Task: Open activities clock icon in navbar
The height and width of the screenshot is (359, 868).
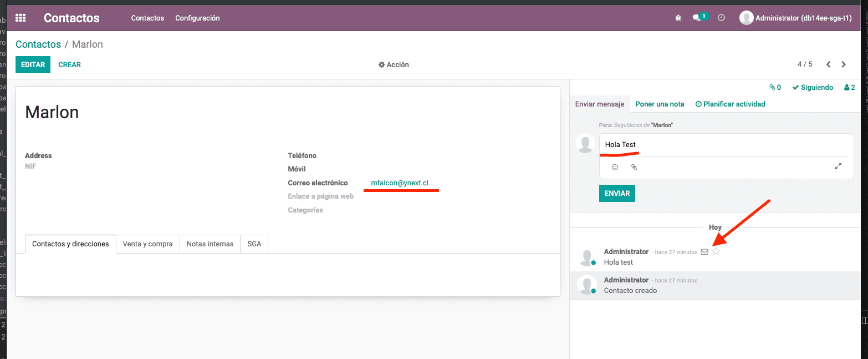Action: click(x=721, y=18)
